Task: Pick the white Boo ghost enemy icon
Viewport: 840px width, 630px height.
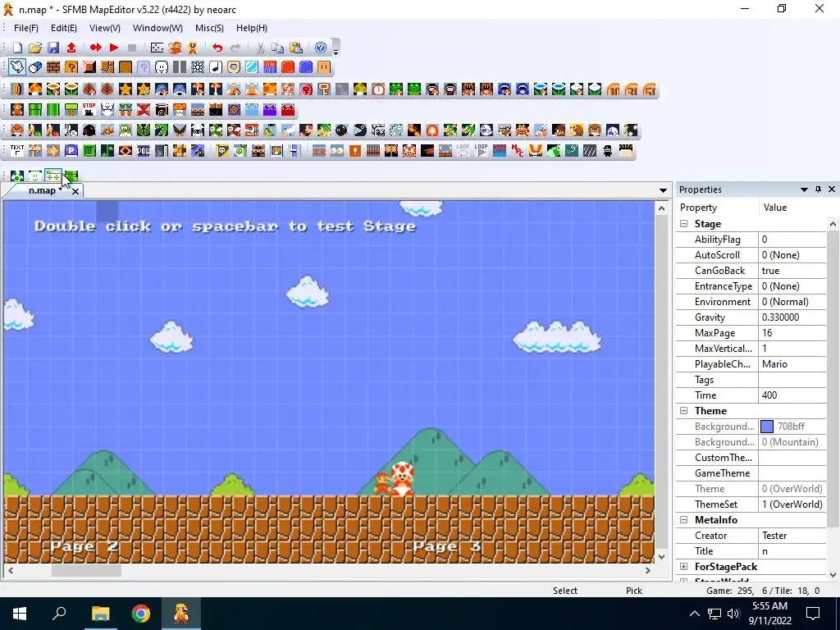Action: [x=486, y=130]
